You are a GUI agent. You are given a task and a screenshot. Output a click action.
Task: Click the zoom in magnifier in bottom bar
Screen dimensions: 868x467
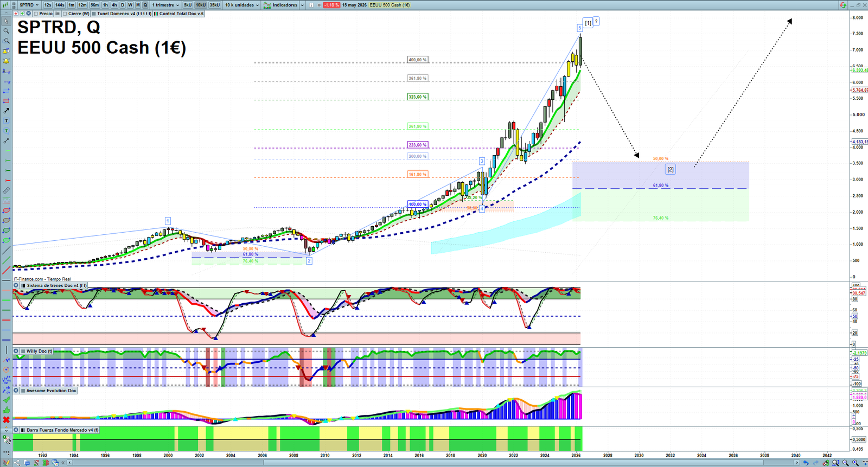pyautogui.click(x=856, y=463)
